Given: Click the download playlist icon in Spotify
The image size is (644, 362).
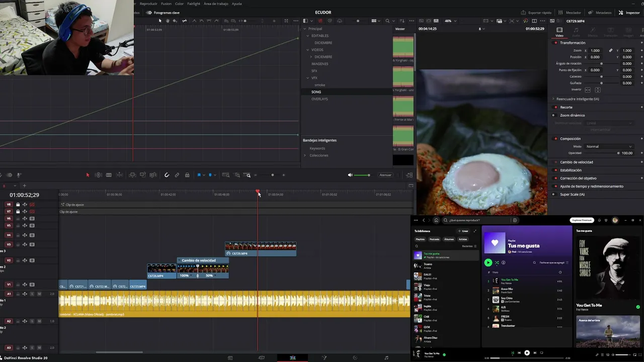Looking at the screenshot, I should tap(503, 262).
